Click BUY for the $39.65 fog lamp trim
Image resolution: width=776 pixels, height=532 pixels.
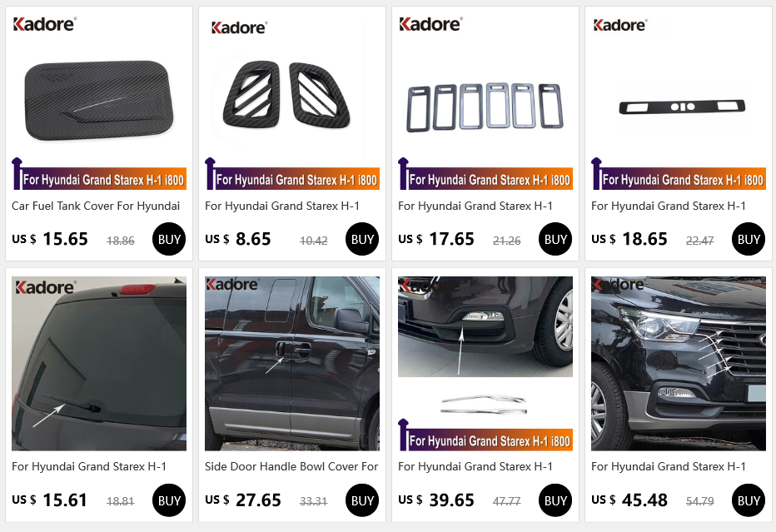[555, 500]
